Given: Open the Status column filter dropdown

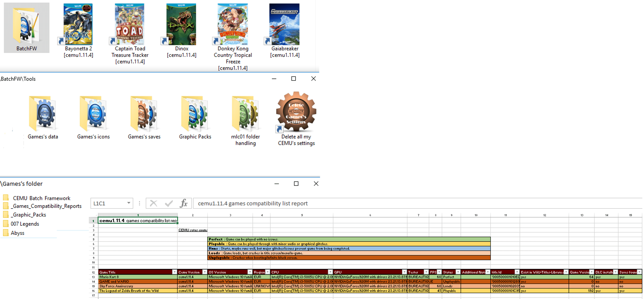Looking at the screenshot, I should (x=458, y=272).
